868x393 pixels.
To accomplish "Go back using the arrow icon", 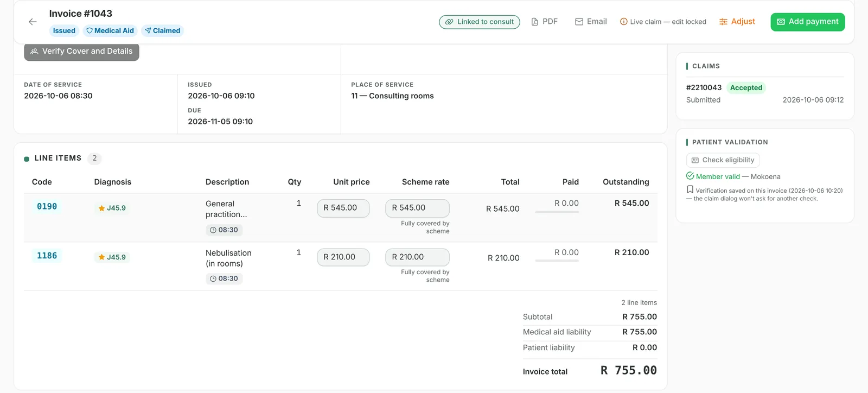I will (x=33, y=22).
